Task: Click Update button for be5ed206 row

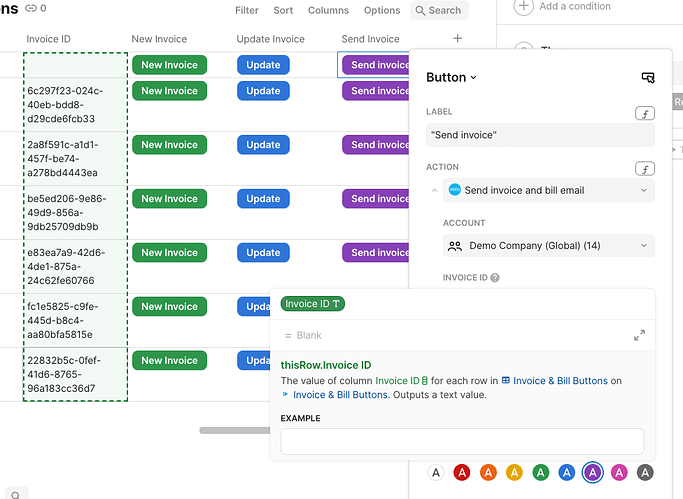Action: click(263, 199)
